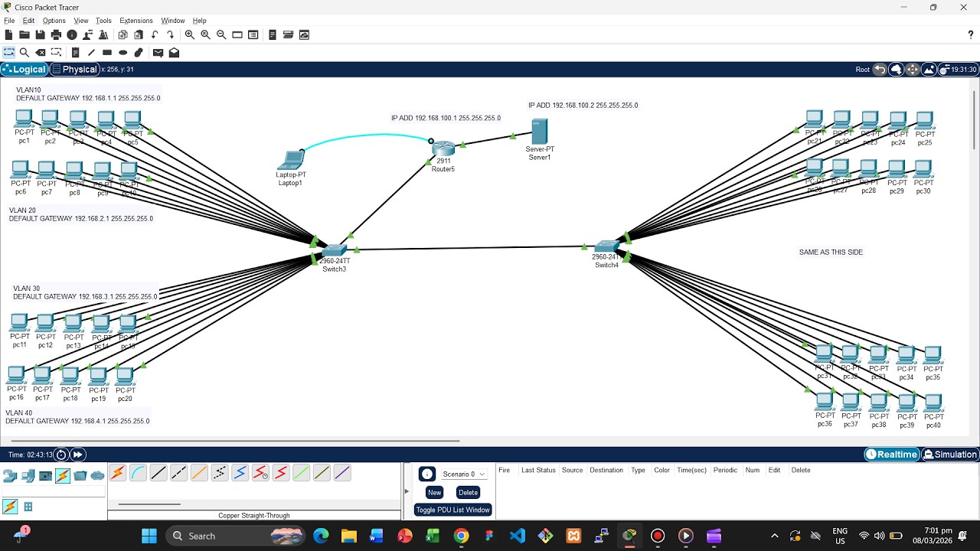
Task: Select the End Devices category
Action: point(28,476)
